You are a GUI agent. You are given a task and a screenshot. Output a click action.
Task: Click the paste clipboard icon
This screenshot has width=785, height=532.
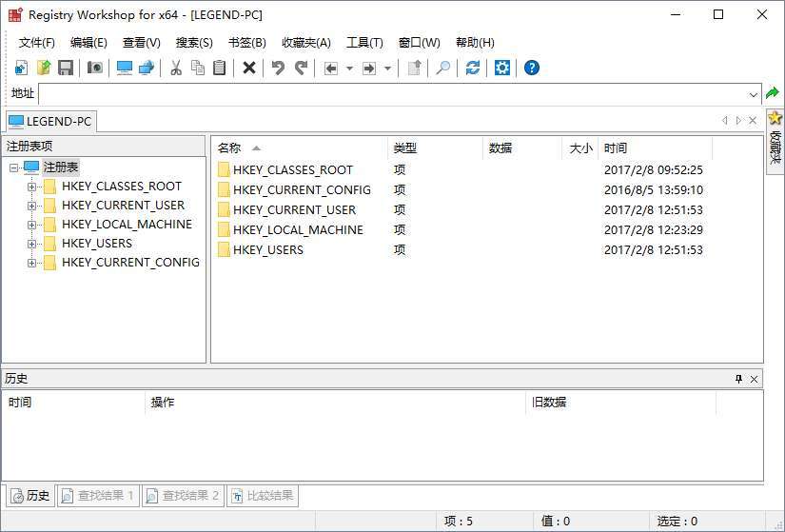coord(219,68)
